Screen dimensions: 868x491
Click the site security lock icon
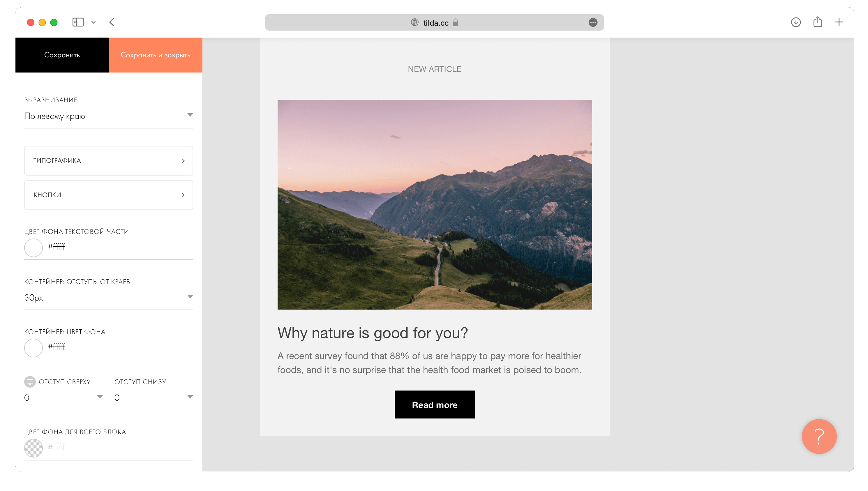tap(455, 23)
